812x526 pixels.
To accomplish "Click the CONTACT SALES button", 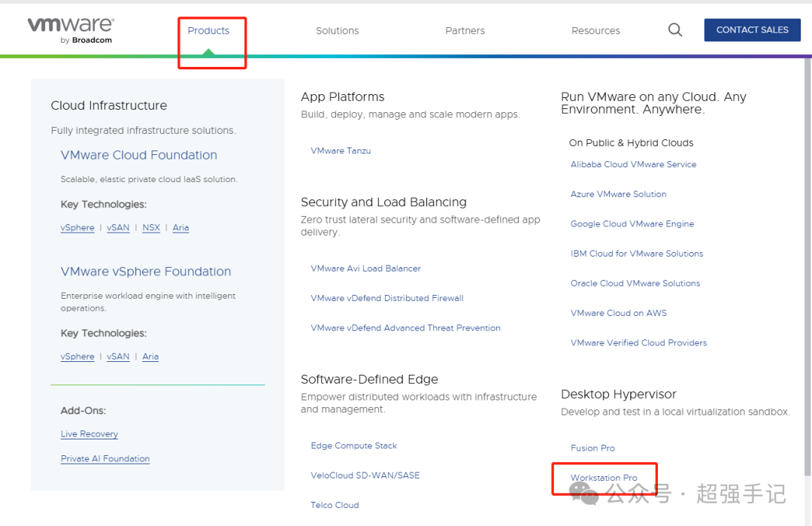I will pyautogui.click(x=752, y=30).
